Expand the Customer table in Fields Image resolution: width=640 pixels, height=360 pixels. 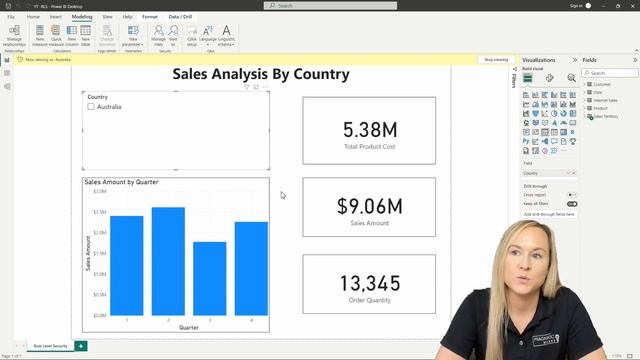[x=584, y=84]
